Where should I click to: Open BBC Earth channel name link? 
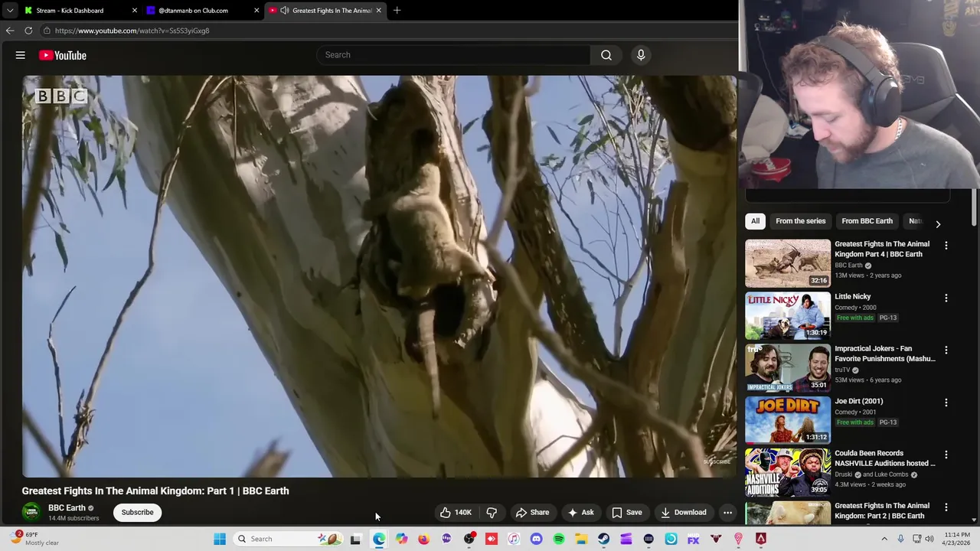click(x=67, y=507)
